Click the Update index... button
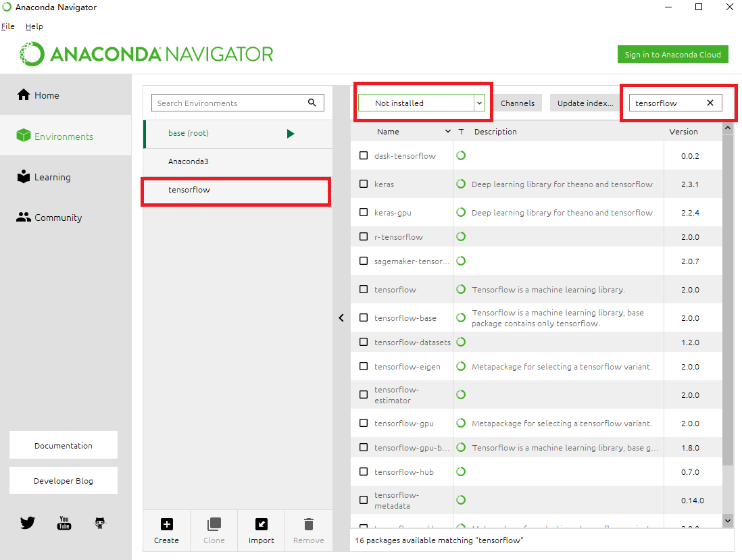 coord(585,103)
